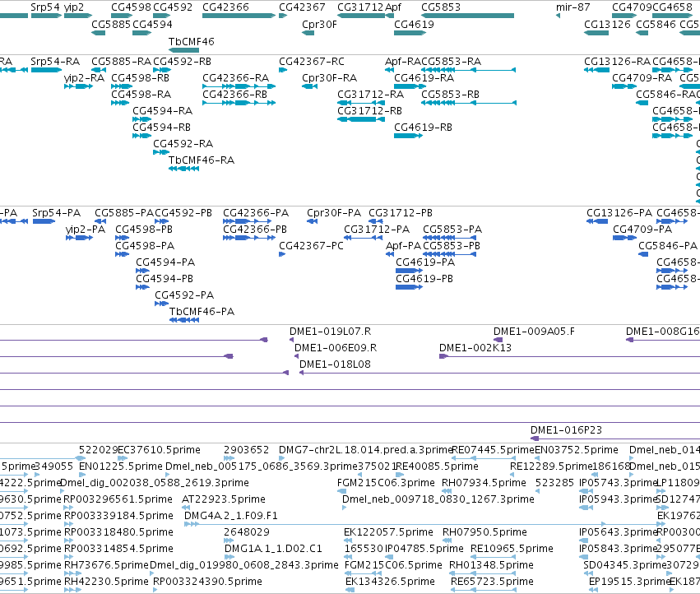Select the 2903652 EST feature
This screenshot has height=594, width=700.
click(229, 458)
